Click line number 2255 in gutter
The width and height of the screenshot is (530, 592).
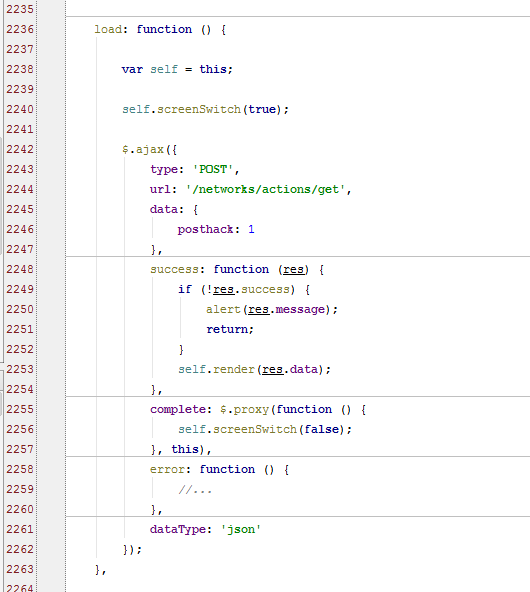point(20,410)
